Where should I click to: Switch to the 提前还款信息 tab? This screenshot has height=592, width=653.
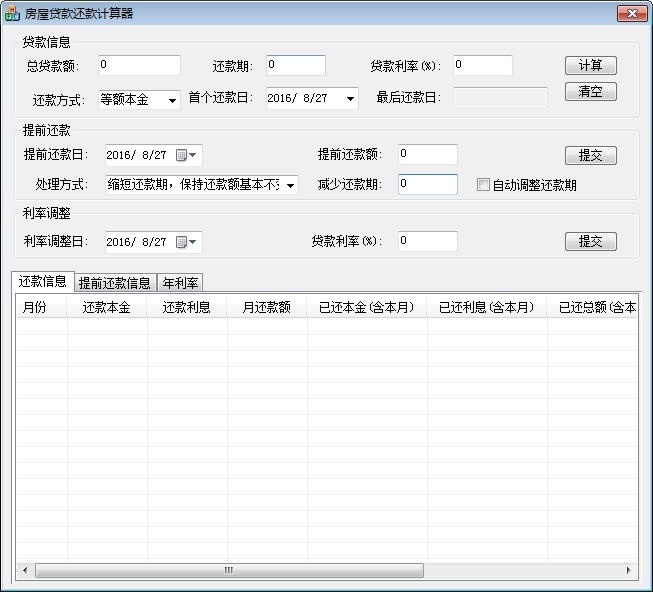coord(115,283)
